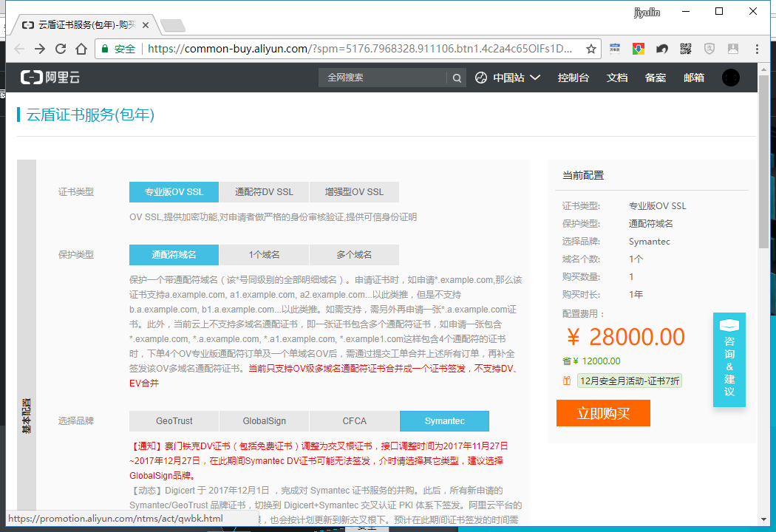Select 专业版OV SSL certificate type
The height and width of the screenshot is (532, 776).
click(x=174, y=192)
